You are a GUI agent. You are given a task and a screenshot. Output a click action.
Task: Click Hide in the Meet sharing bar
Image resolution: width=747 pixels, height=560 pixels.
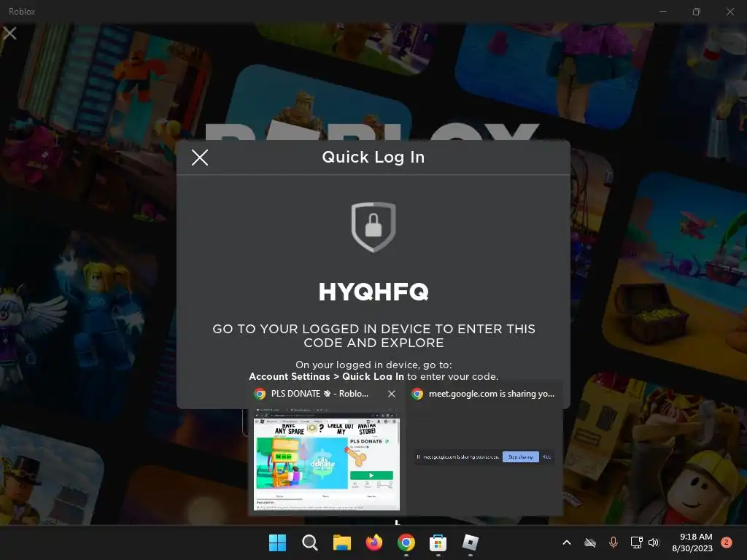point(546,456)
